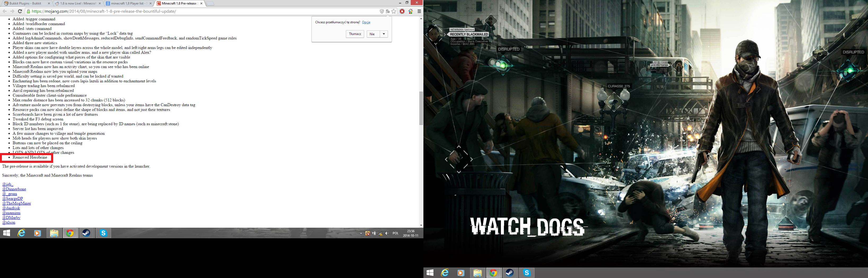Click the 'Server list has been improved' text

[x=38, y=129]
